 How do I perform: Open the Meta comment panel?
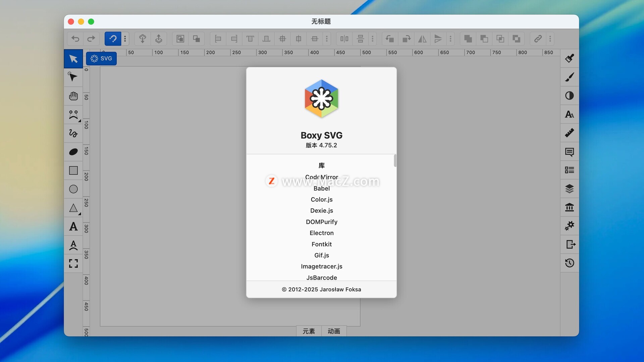570,152
